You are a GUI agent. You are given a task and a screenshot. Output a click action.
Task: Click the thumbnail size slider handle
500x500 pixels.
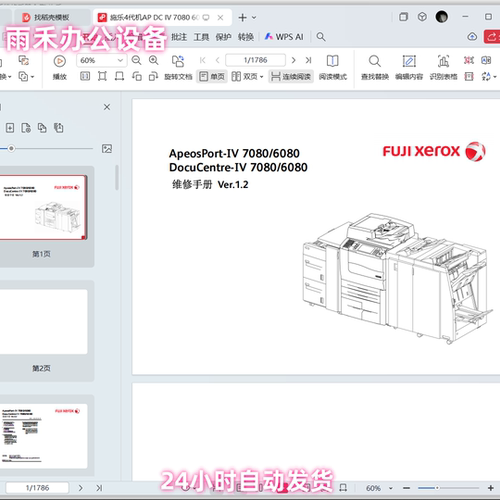[x=11, y=148]
